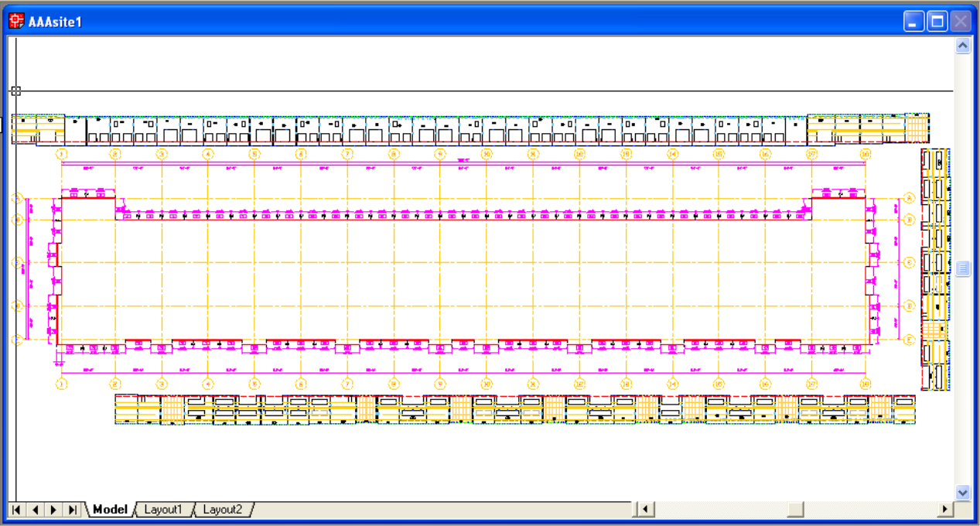Jump to the last layout tab
980x526 pixels.
[x=72, y=510]
